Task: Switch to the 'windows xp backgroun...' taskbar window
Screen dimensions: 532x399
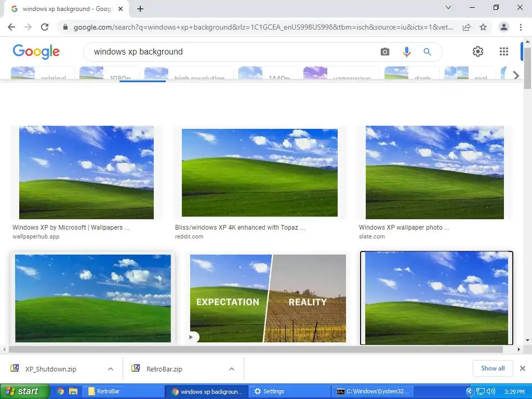Action: point(206,391)
